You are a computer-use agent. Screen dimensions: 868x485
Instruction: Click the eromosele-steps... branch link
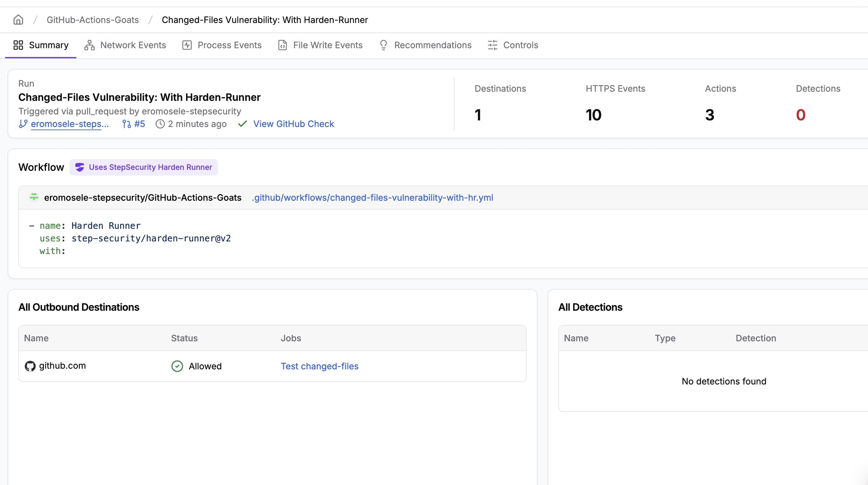coord(69,124)
